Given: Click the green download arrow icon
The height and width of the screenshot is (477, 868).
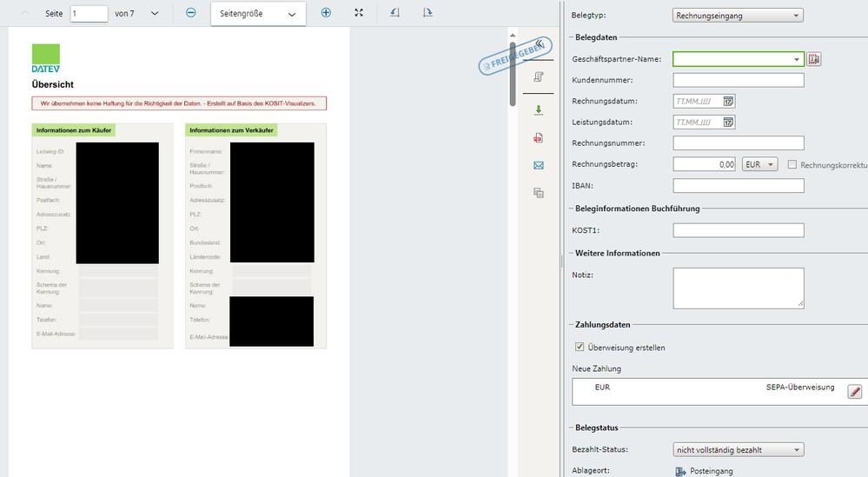Looking at the screenshot, I should point(539,109).
